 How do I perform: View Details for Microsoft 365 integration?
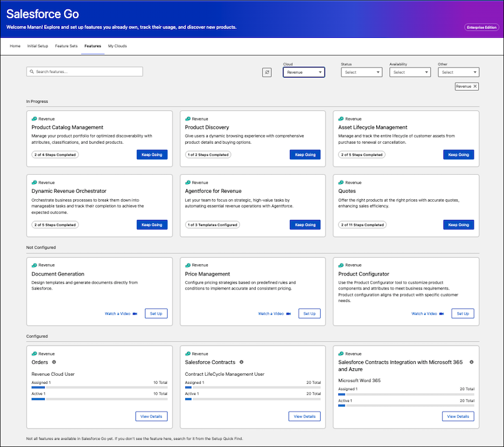[x=458, y=417]
